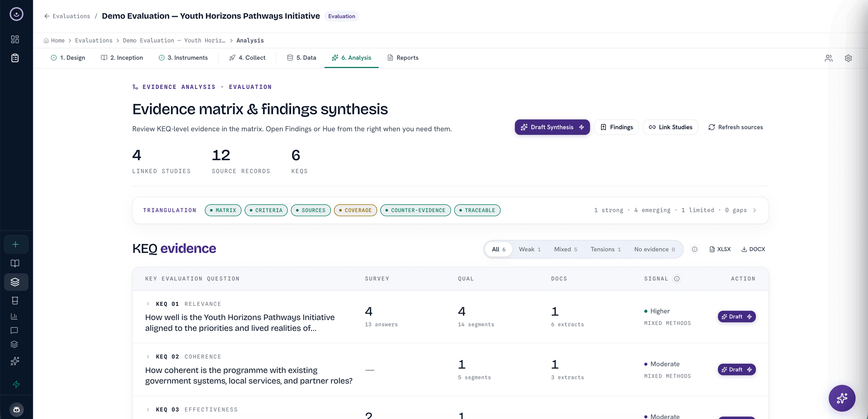The height and width of the screenshot is (419, 868).
Task: Expand the KEQ 01 Relevance row
Action: point(148,304)
